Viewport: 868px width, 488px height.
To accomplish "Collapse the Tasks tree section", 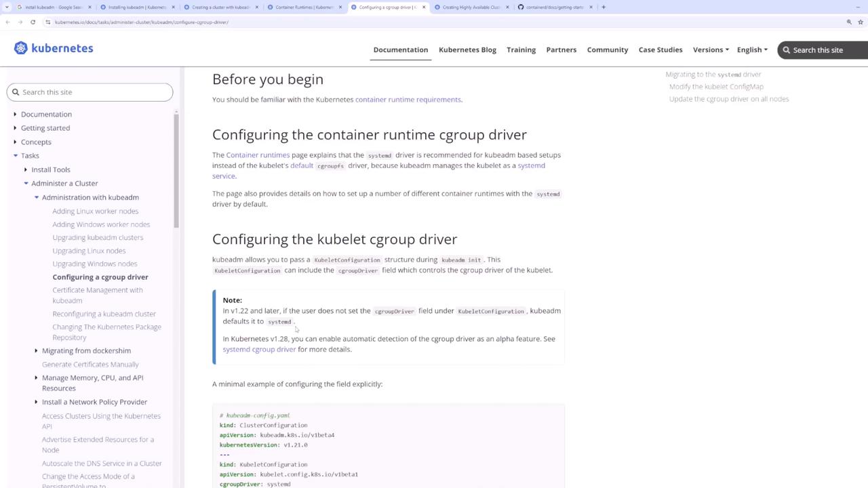I will click(x=16, y=156).
